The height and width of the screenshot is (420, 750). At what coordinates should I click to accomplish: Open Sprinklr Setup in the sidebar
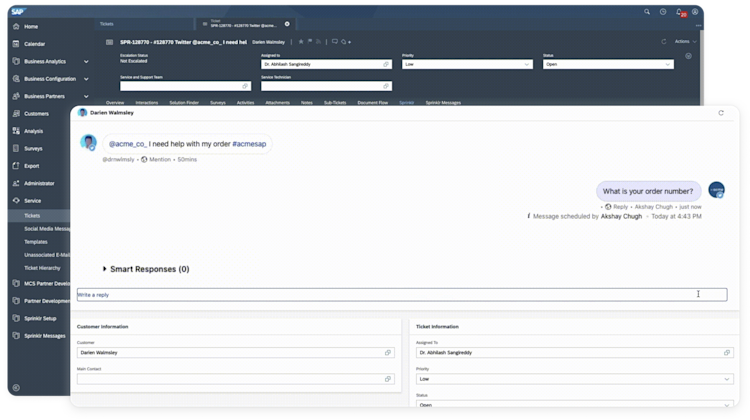click(40, 319)
